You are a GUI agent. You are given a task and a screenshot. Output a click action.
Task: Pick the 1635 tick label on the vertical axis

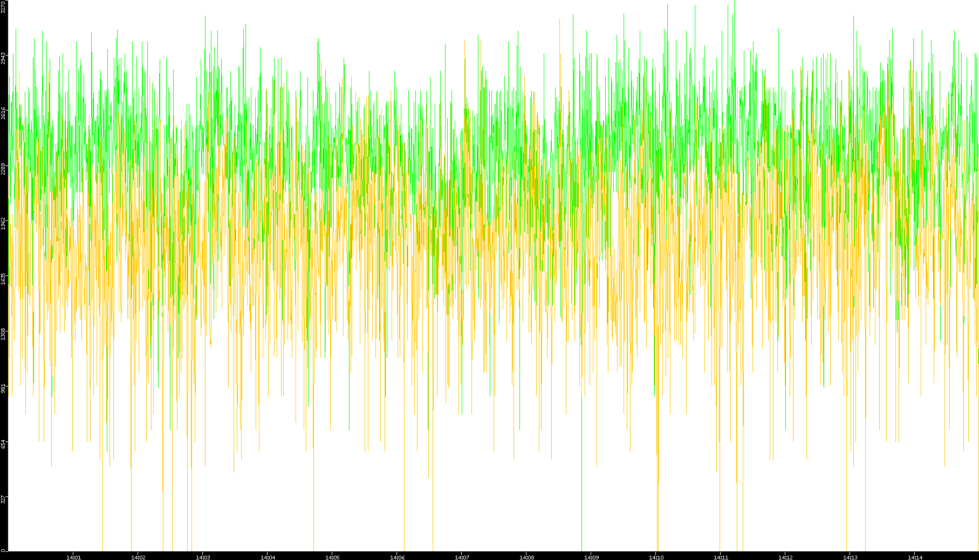[3, 279]
